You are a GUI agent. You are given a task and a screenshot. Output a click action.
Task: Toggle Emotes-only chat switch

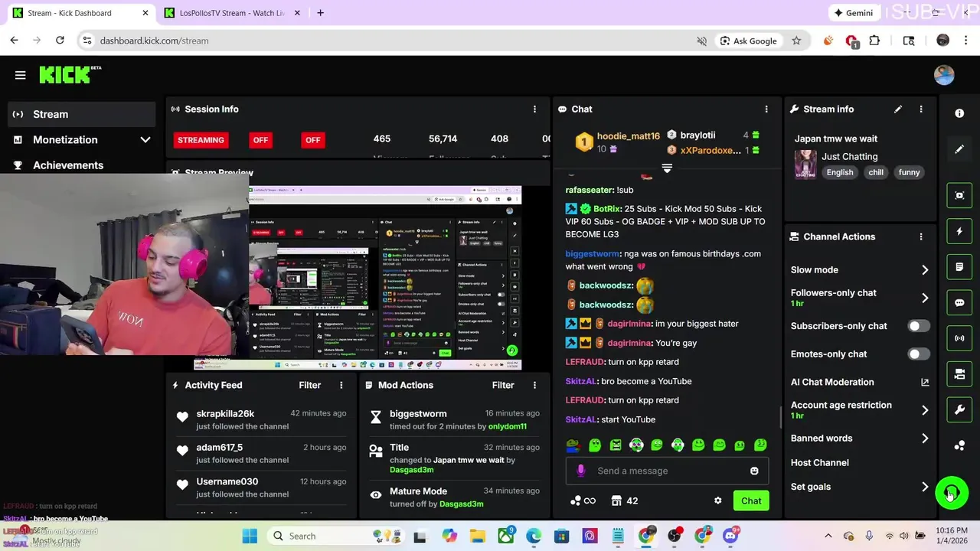(x=918, y=354)
